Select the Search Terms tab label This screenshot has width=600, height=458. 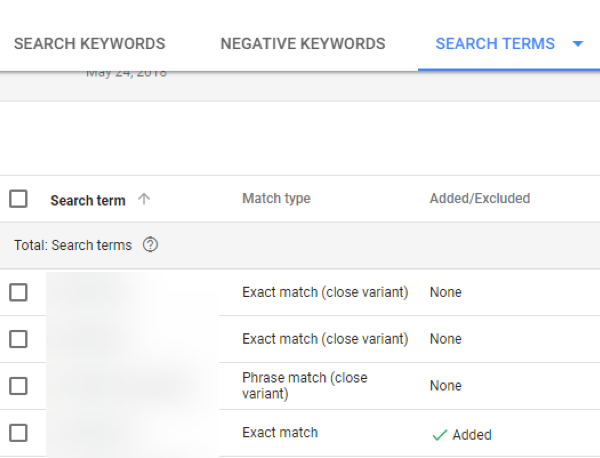(x=494, y=44)
